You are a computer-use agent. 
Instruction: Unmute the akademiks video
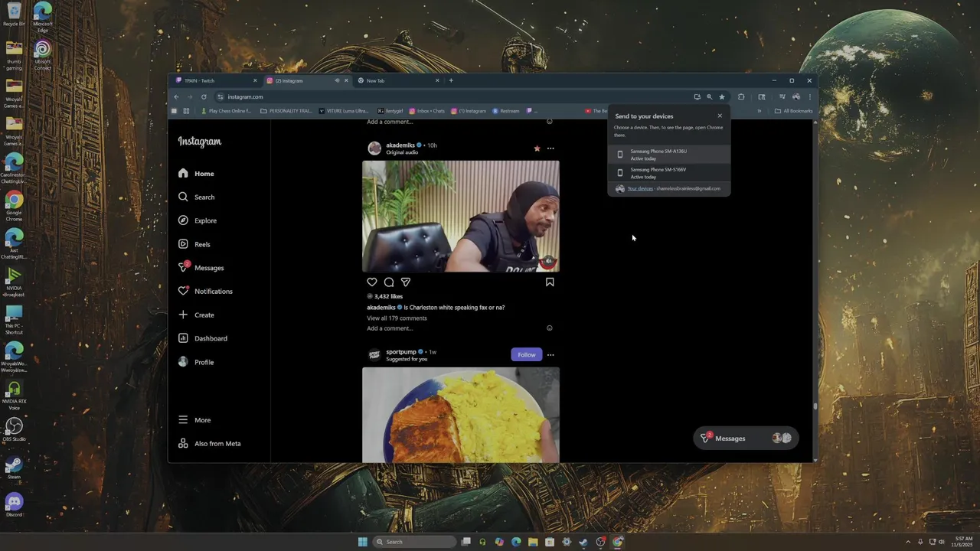(548, 262)
